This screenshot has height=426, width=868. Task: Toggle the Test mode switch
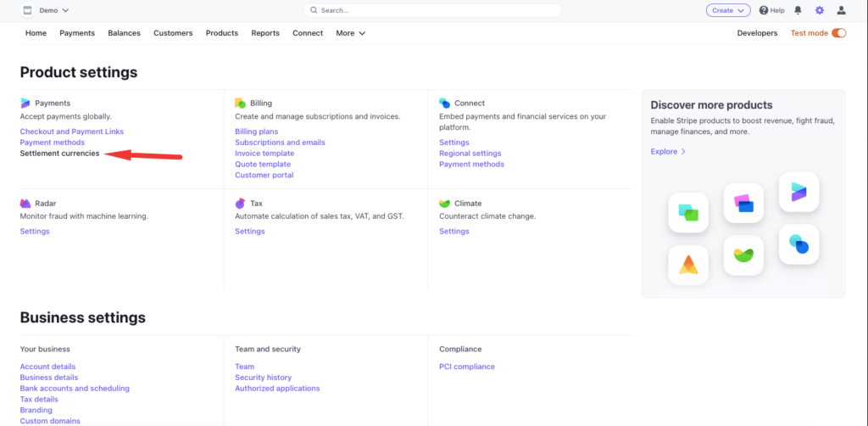(838, 33)
